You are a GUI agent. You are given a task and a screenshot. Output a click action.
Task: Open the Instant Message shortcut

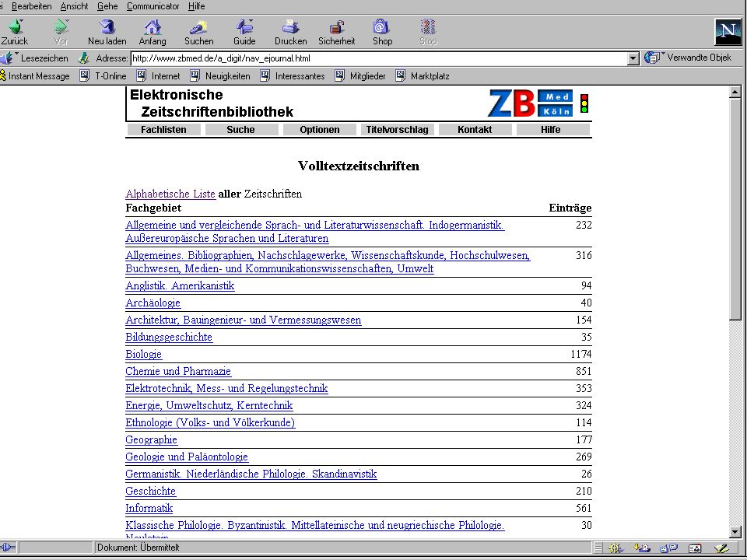tap(35, 75)
